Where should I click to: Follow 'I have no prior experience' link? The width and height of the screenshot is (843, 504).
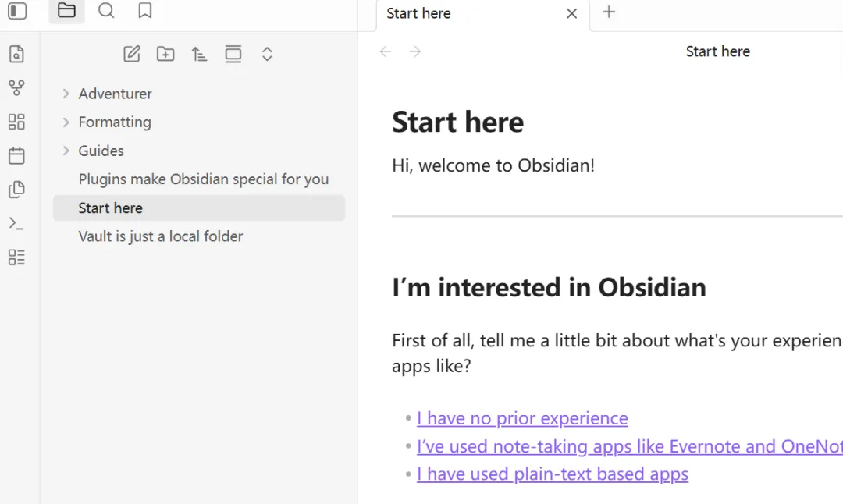pyautogui.click(x=522, y=418)
